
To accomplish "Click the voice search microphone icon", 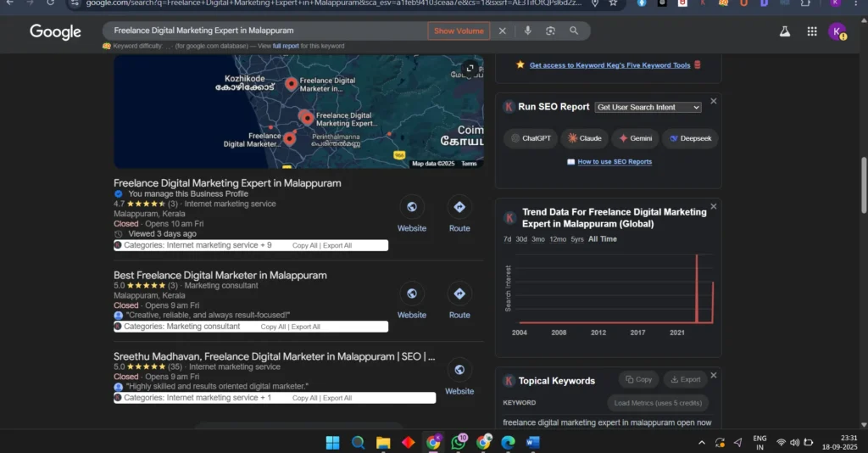I will coord(527,31).
